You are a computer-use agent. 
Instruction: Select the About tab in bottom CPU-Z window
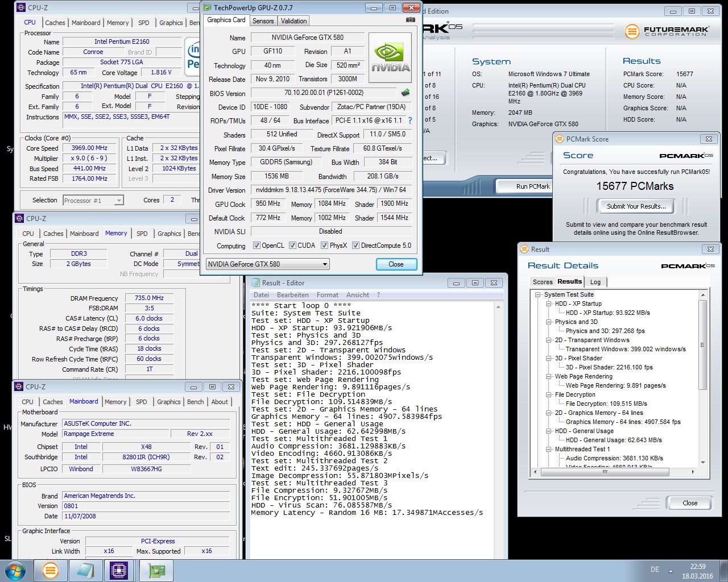(x=220, y=402)
